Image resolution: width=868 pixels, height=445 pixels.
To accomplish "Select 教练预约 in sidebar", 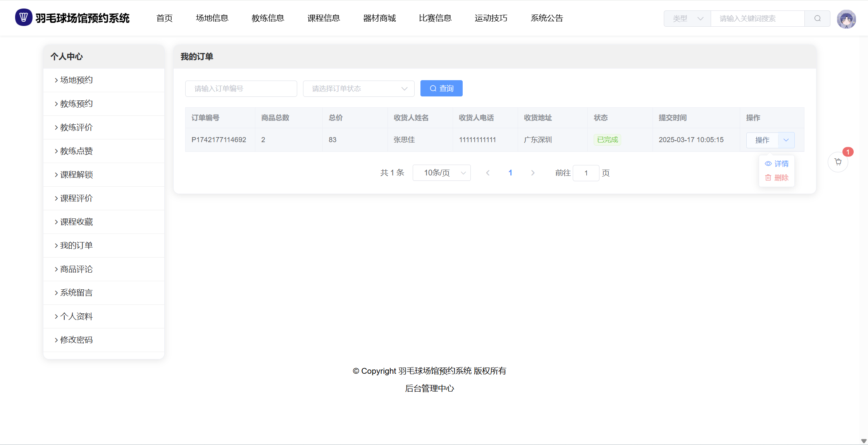I will [x=76, y=104].
